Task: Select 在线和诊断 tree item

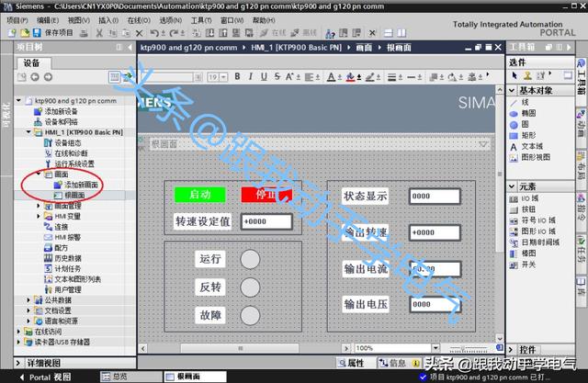Action: coord(66,153)
